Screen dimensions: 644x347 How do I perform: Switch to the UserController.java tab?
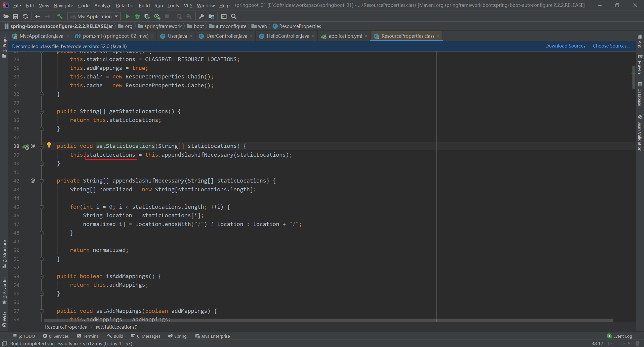tap(225, 36)
